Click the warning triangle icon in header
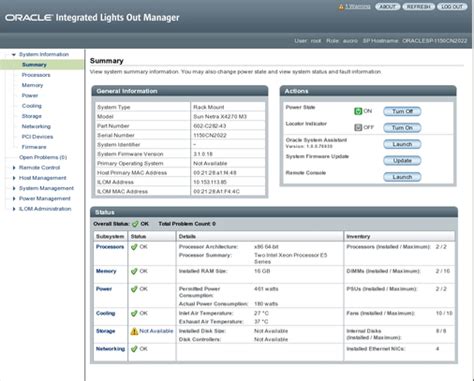This screenshot has width=474, height=381. pyautogui.click(x=341, y=7)
